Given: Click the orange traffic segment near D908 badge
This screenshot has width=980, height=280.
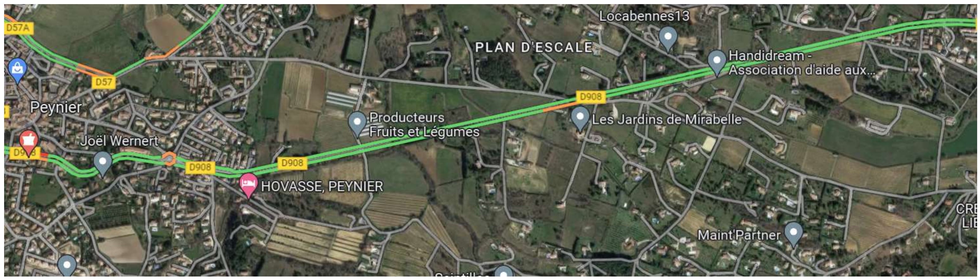Looking at the screenshot, I should (559, 107).
